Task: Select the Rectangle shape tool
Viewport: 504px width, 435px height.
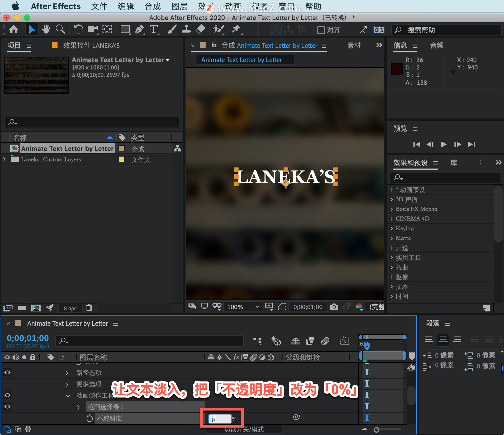Action: tap(125, 29)
